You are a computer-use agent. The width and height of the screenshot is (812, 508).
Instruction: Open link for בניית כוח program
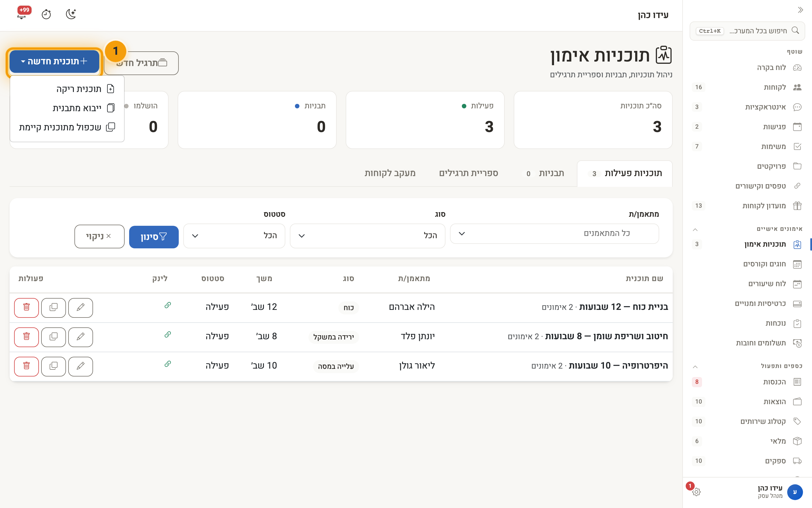168,305
